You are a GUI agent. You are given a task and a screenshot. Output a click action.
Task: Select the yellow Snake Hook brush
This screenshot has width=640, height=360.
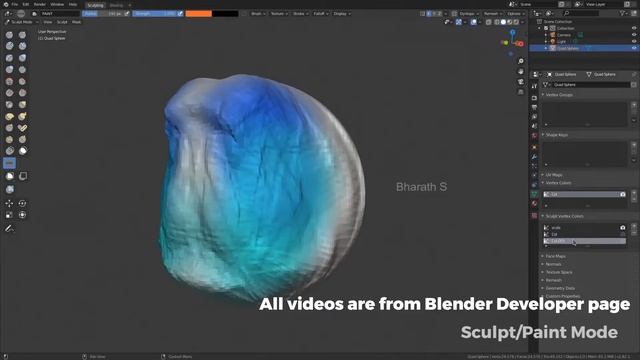[22, 116]
